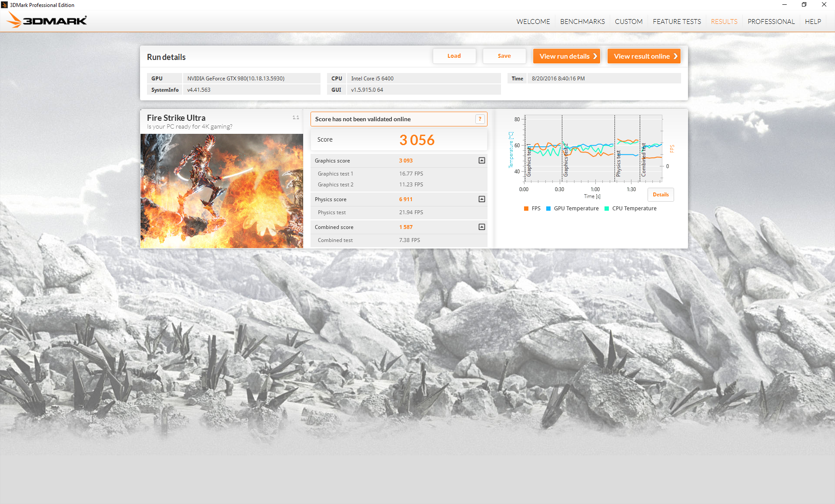Collapse the Graphics score section

pos(482,160)
